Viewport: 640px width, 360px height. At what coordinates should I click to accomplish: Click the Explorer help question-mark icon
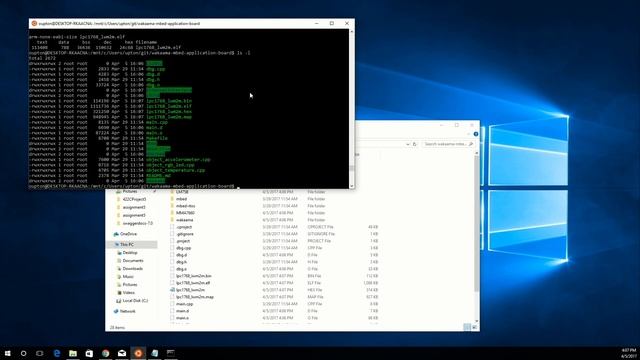click(x=476, y=134)
